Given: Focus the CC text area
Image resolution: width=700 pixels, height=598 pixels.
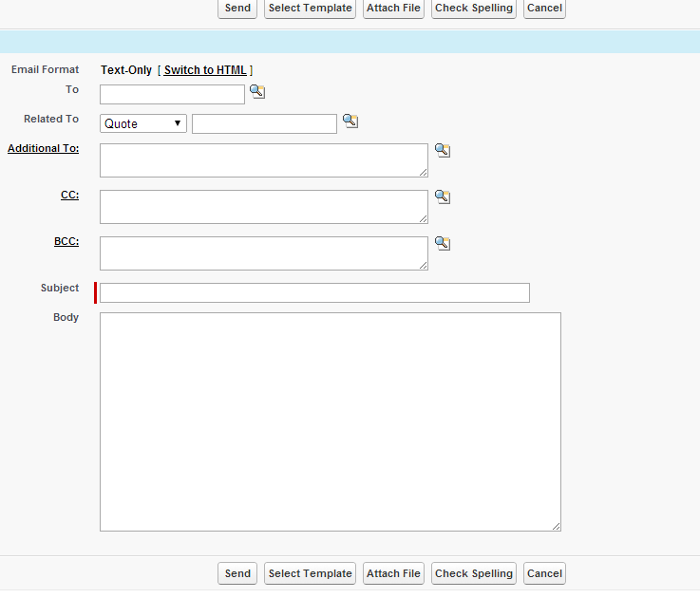Looking at the screenshot, I should coord(264,207).
